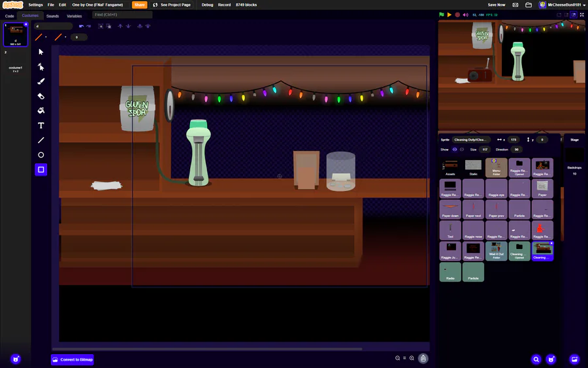Open the File menu
Image resolution: width=588 pixels, height=368 pixels.
click(50, 5)
